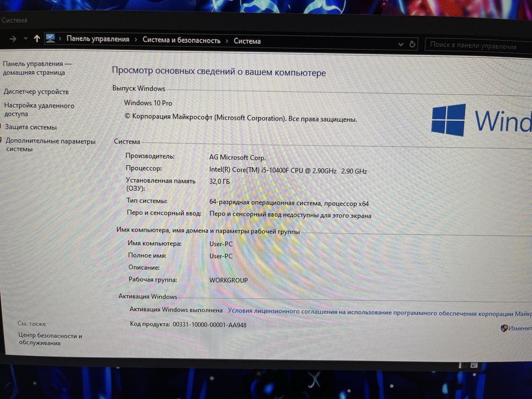Image resolution: width=532 pixels, height=399 pixels.
Task: Click the computer icon in address bar
Action: pyautogui.click(x=50, y=38)
